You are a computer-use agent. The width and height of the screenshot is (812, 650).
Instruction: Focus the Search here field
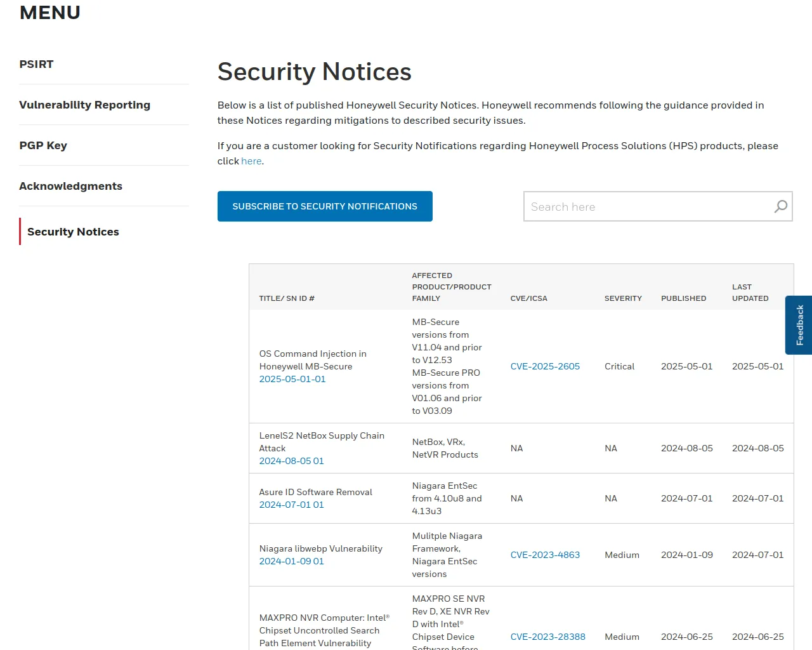click(x=658, y=206)
